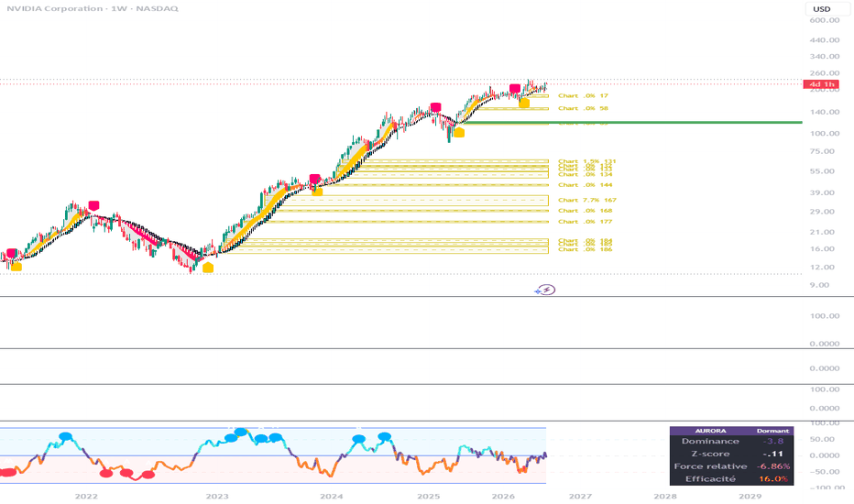Click the Dormant status in the AURORA panel
The image size is (854, 504).
772,431
